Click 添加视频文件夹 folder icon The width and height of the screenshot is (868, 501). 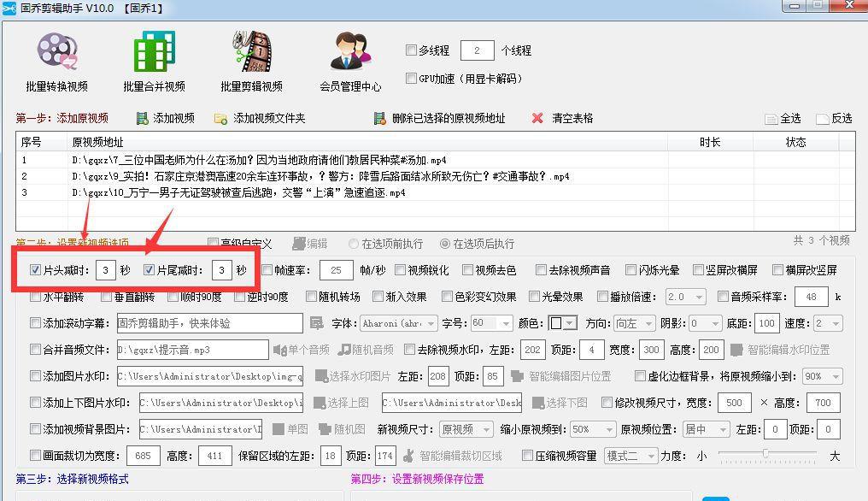coord(220,119)
